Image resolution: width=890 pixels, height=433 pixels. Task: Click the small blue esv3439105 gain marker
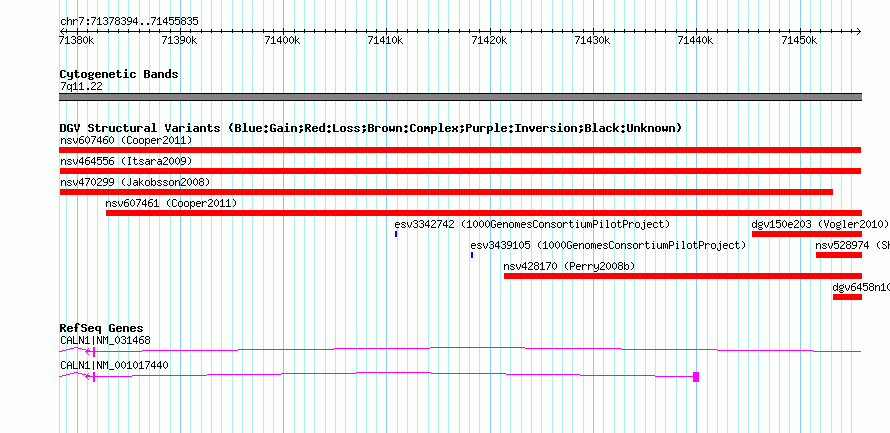tap(472, 255)
